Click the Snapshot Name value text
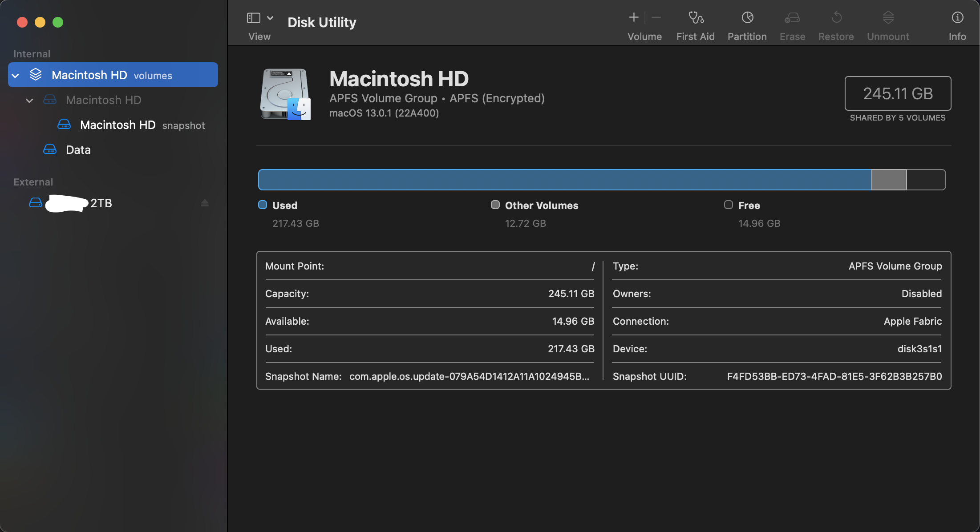This screenshot has width=980, height=532. pyautogui.click(x=469, y=376)
